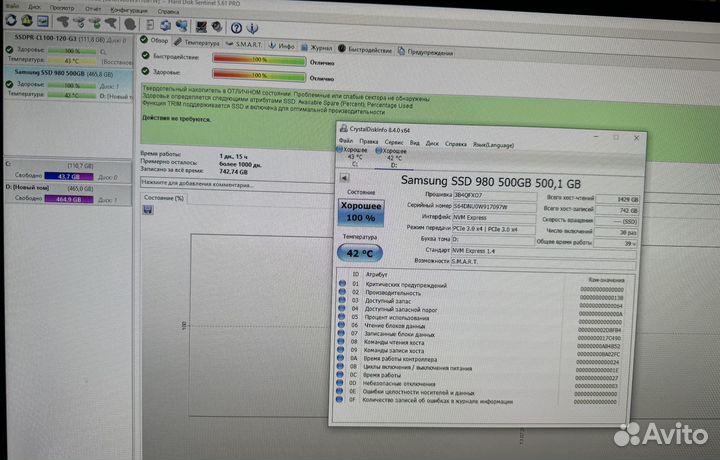
Task: Open the Справка menu in CrystalDiskInfo
Action: click(456, 144)
